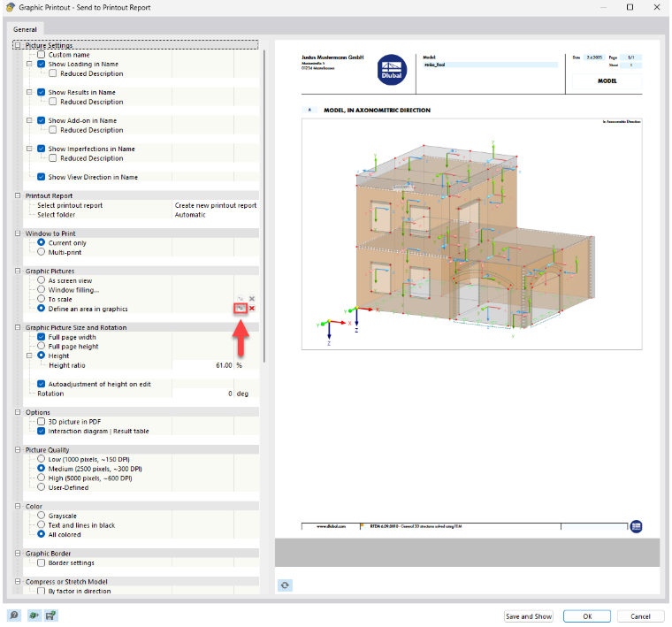The image size is (672, 627).
Task: Select User-Defined picture quality
Action: pyautogui.click(x=42, y=487)
